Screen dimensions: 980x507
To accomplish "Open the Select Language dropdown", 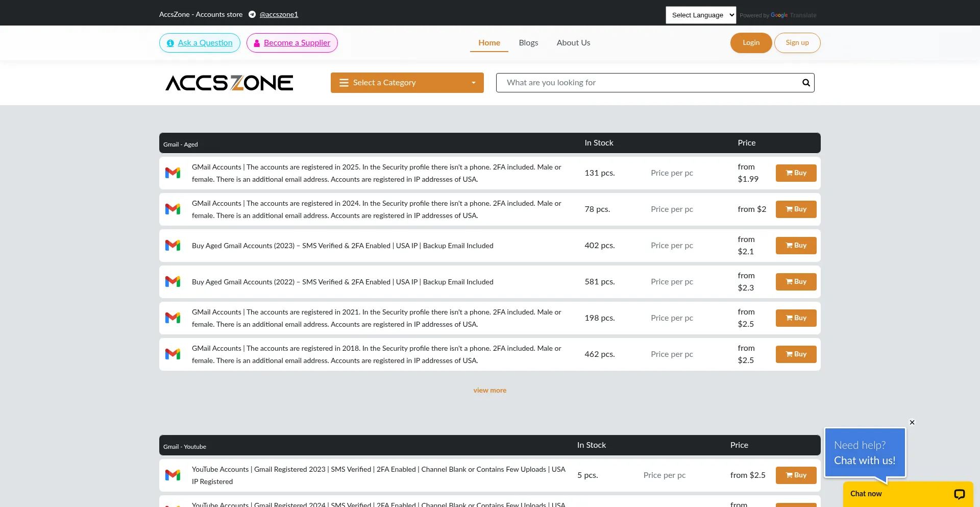I will 700,15.
